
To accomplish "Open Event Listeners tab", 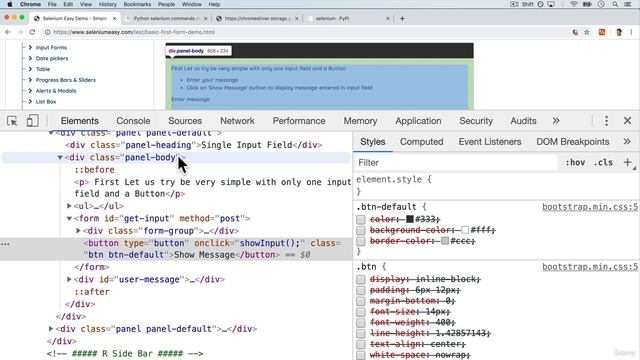I will pos(490,142).
